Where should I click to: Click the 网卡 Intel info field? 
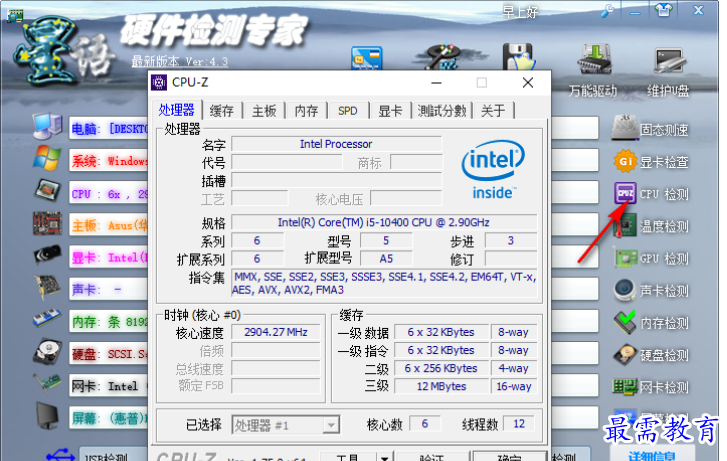coord(109,386)
